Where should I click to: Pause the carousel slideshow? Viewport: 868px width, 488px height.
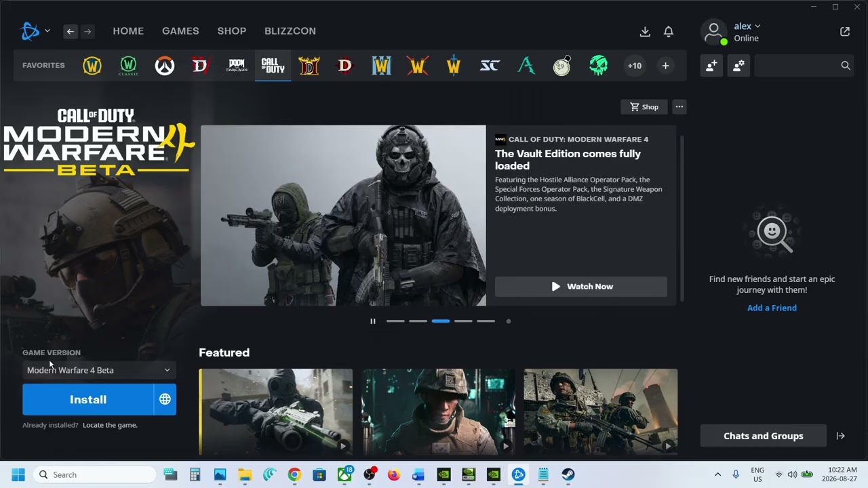[x=372, y=321]
